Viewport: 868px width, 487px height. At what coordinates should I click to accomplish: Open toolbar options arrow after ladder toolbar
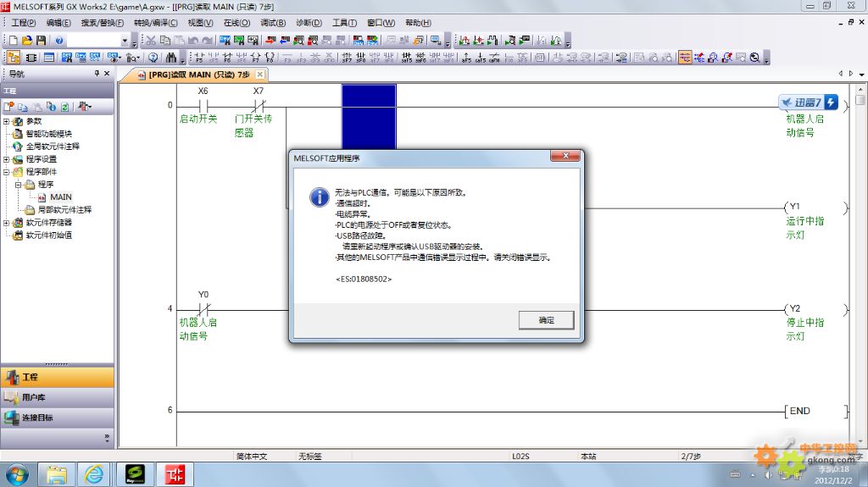coord(766,58)
